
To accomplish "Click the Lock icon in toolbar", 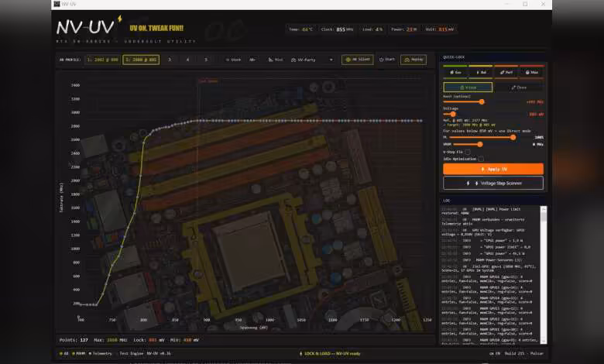I will (x=234, y=59).
